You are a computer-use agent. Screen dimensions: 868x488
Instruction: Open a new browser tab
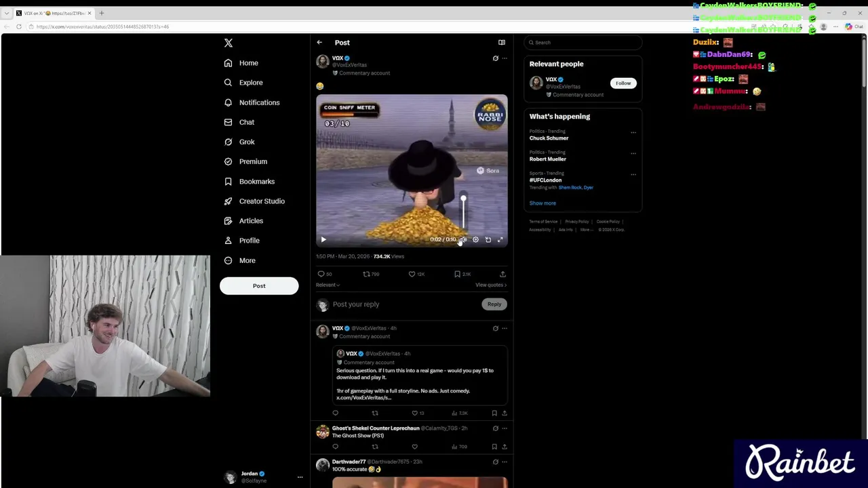point(101,13)
